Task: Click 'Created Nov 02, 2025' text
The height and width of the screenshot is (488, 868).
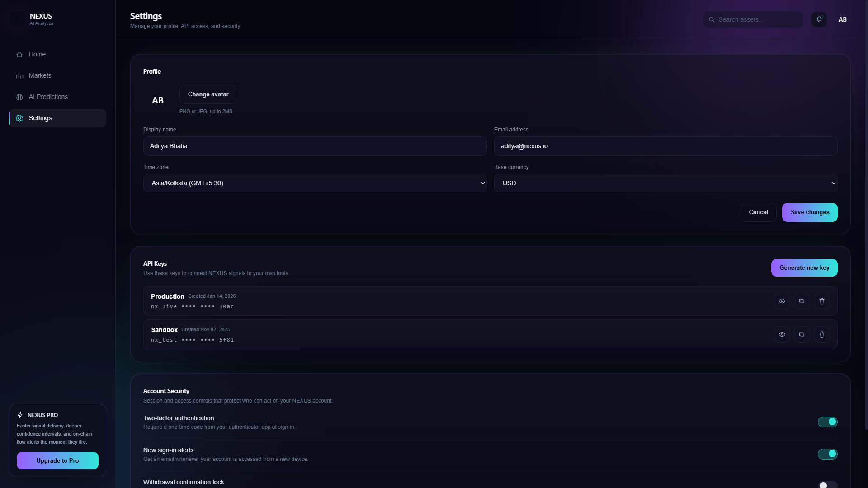Action: pyautogui.click(x=206, y=330)
